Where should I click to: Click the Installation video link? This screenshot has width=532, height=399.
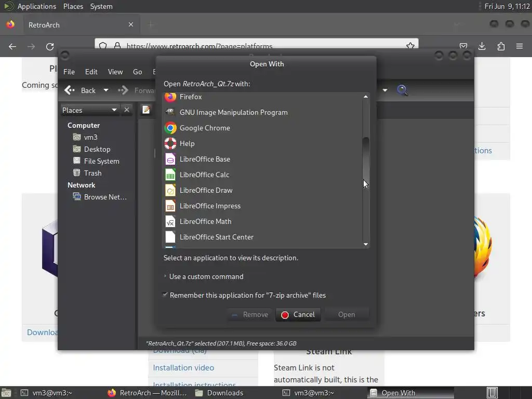pos(183,368)
